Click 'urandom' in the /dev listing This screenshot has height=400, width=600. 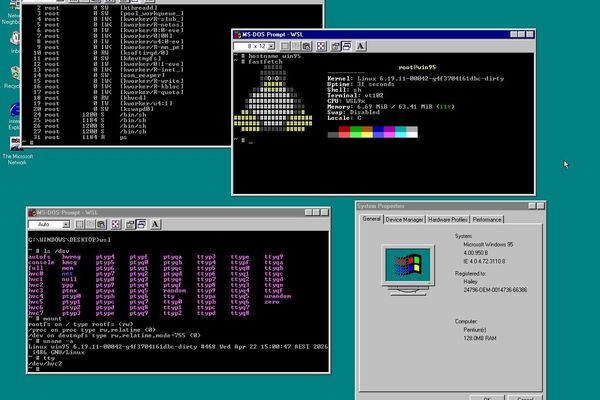[x=277, y=296]
